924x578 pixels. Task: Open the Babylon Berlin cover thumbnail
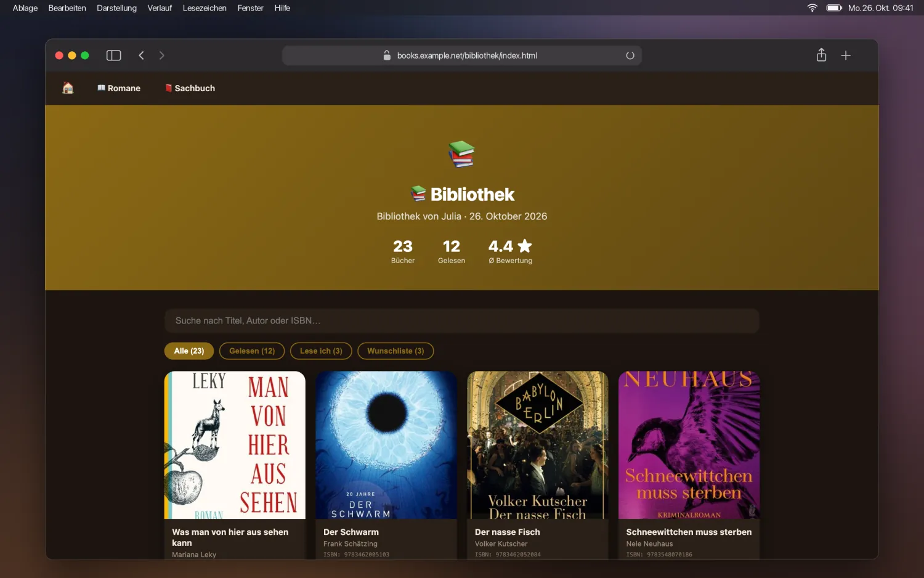[538, 445]
